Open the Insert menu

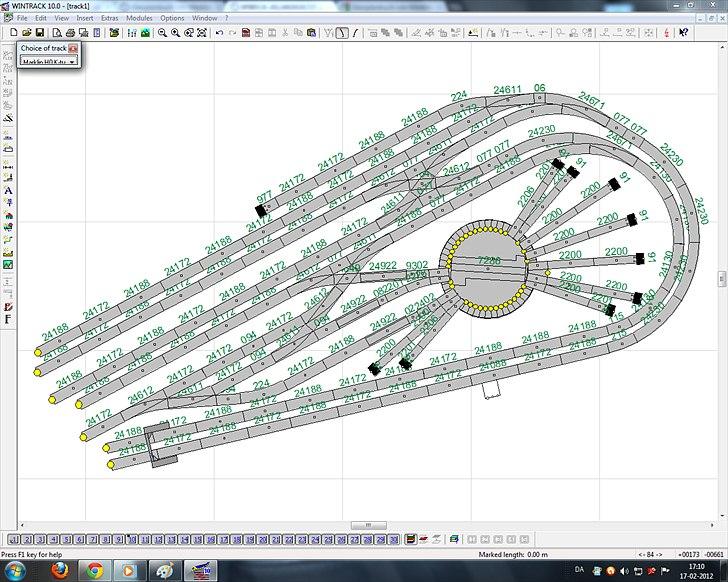pos(84,18)
